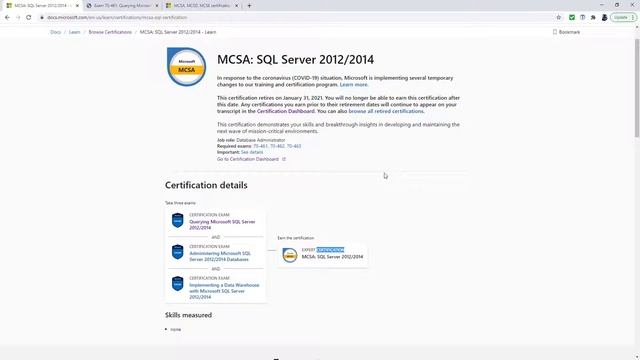Viewport: 640px width, 360px height.
Task: Reload the page with the refresh icon
Action: [29, 17]
